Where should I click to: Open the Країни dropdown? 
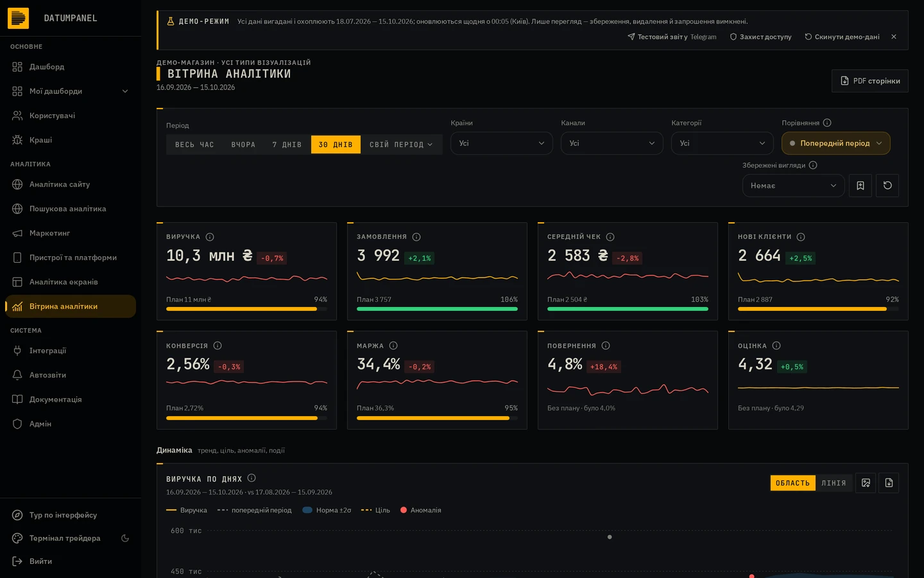coord(501,143)
